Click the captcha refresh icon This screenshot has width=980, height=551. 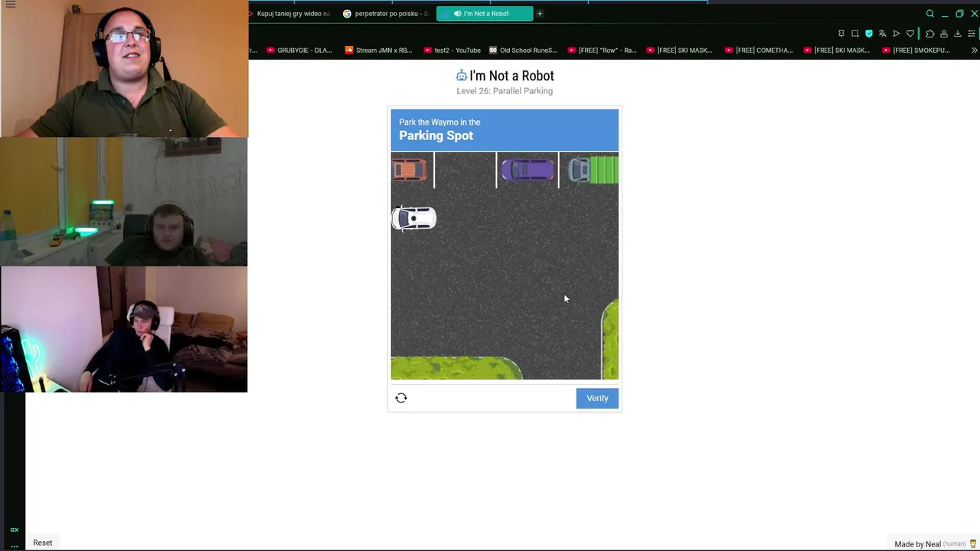click(x=401, y=398)
